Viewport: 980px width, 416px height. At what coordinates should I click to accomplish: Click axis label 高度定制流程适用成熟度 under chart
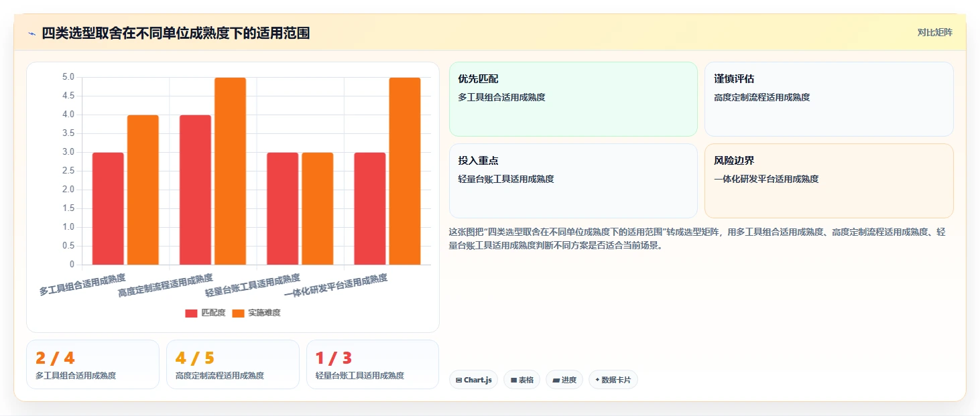[x=166, y=285]
